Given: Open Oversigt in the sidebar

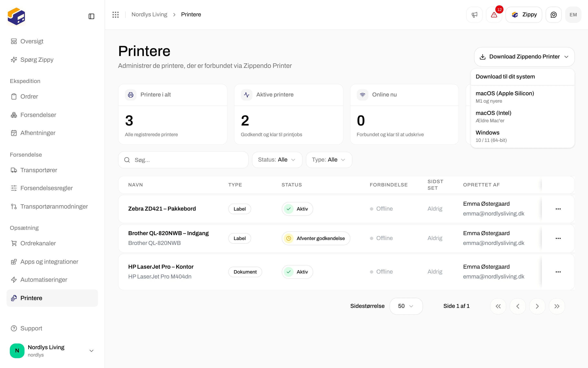Looking at the screenshot, I should coord(52,41).
